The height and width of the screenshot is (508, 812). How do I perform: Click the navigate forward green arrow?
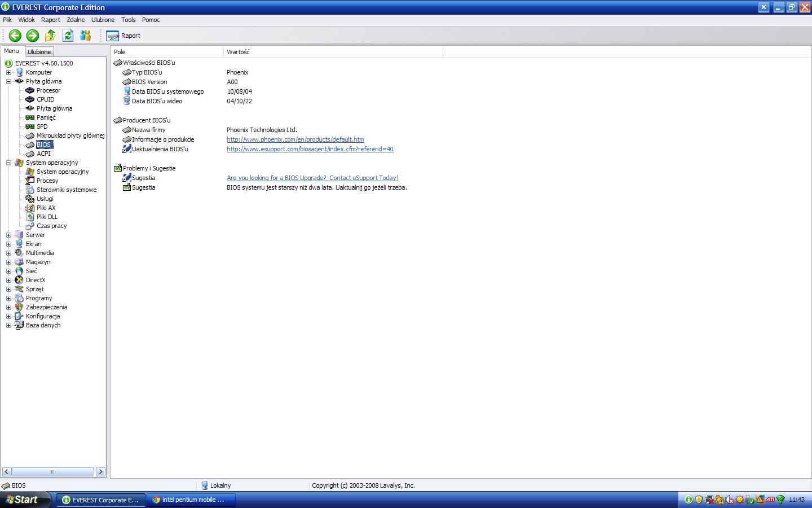click(x=33, y=36)
